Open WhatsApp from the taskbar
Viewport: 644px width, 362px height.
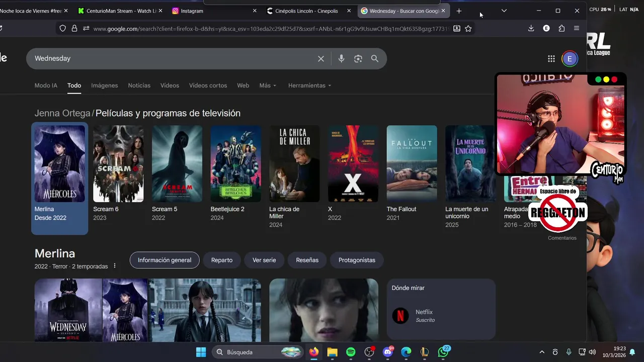(x=443, y=352)
